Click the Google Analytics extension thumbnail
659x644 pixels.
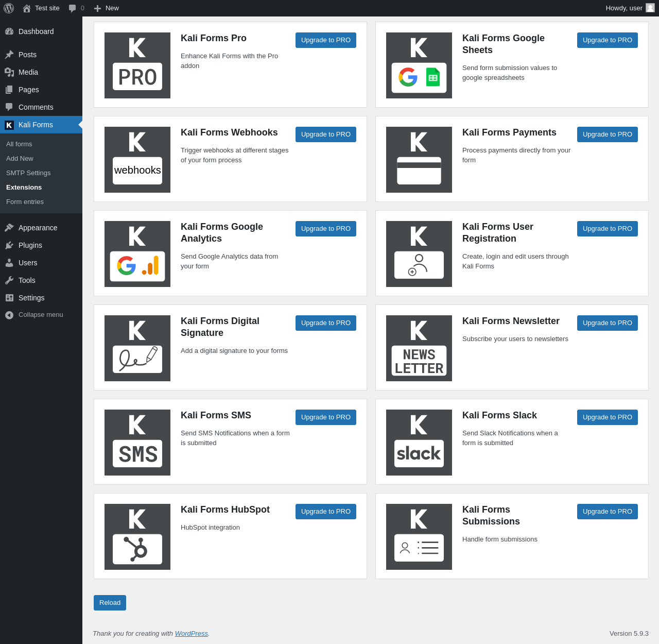tap(137, 254)
